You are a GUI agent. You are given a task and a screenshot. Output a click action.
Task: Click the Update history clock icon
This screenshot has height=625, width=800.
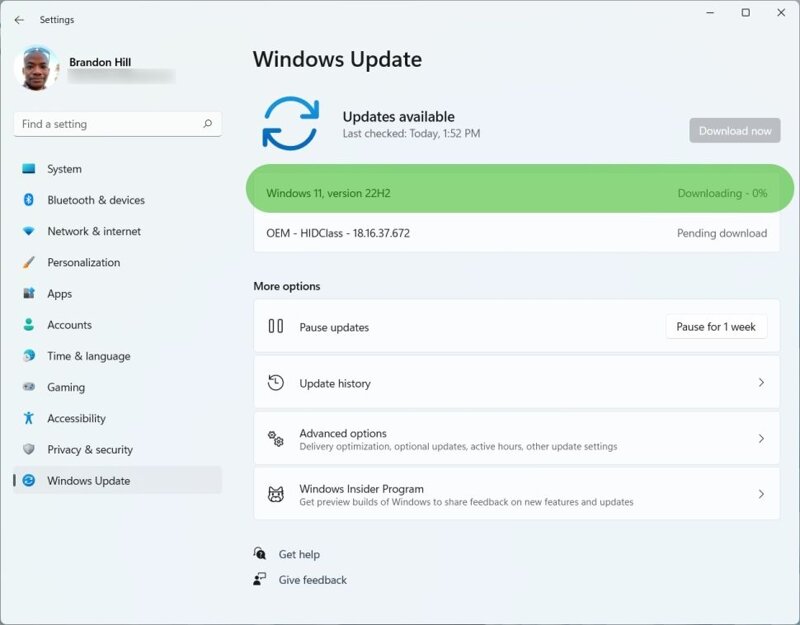point(276,382)
